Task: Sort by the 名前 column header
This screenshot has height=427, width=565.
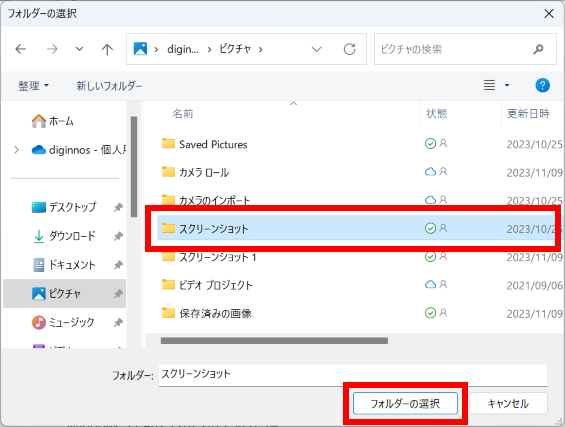Action: click(183, 114)
